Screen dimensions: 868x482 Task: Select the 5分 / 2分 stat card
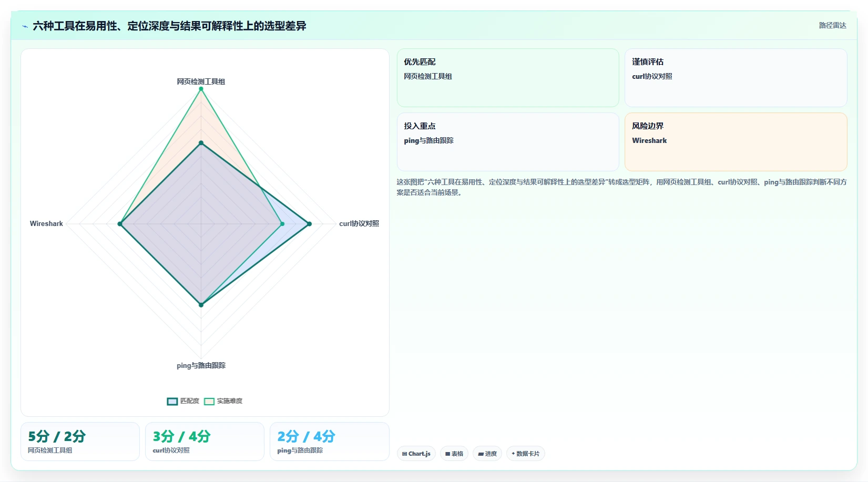tap(80, 442)
